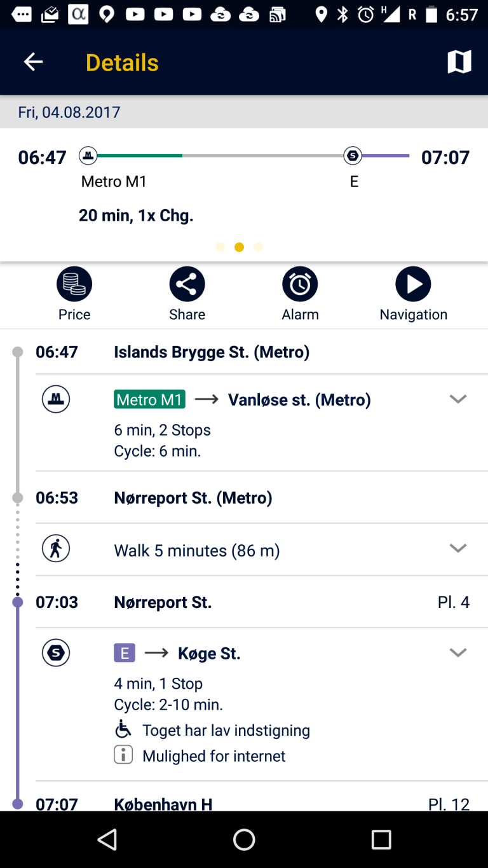Open the map view icon
Screen dimensions: 488x868
click(x=459, y=62)
